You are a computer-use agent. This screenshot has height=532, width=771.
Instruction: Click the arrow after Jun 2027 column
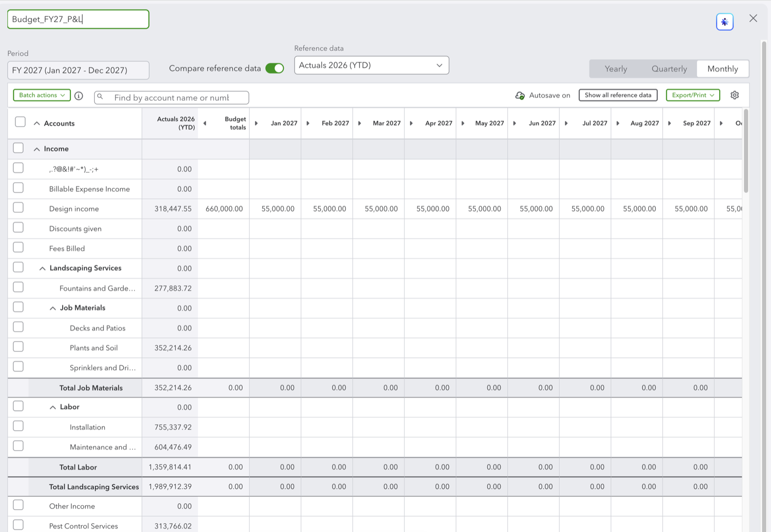[566, 123]
